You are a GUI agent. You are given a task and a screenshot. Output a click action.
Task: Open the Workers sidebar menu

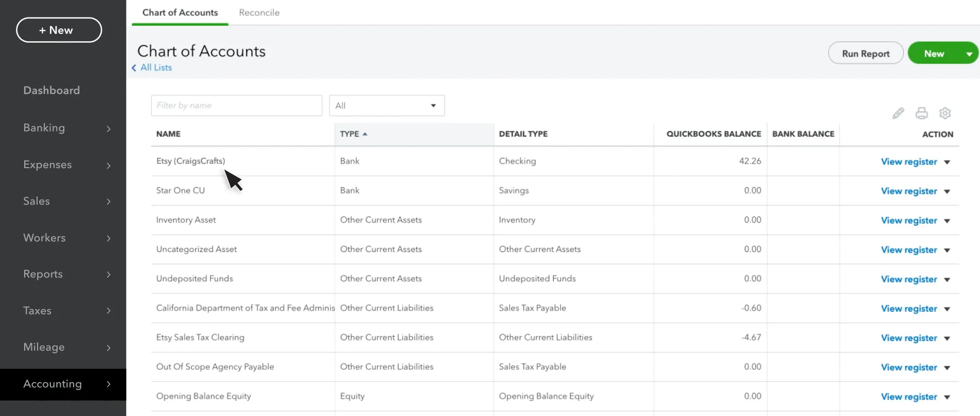tap(44, 238)
